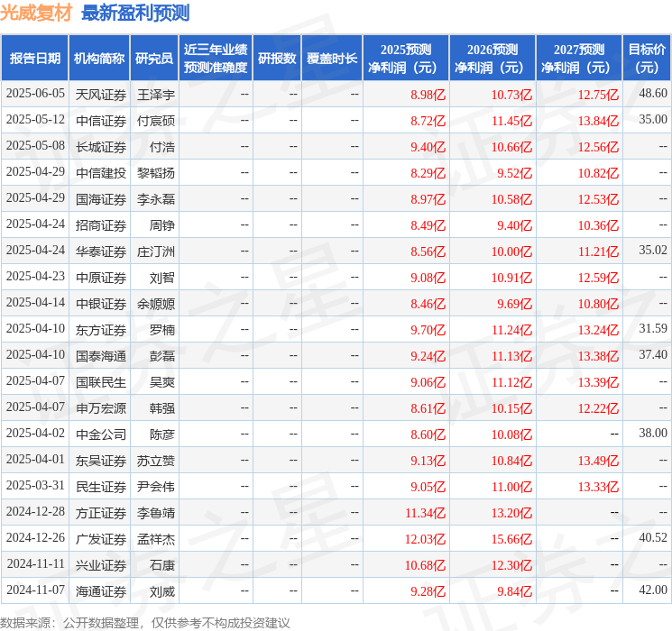Click analyst name 黎韬扬
This screenshot has height=631, width=672.
155,173
